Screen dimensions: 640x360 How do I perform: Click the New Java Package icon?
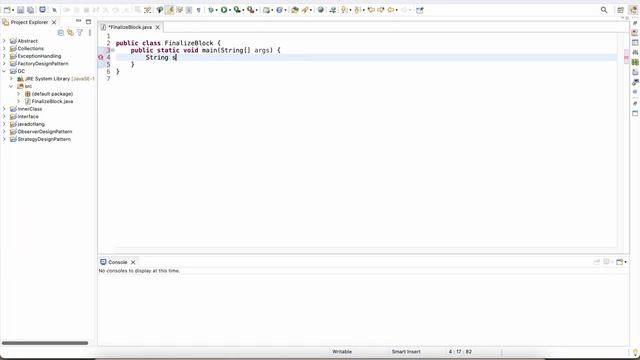[x=267, y=10]
